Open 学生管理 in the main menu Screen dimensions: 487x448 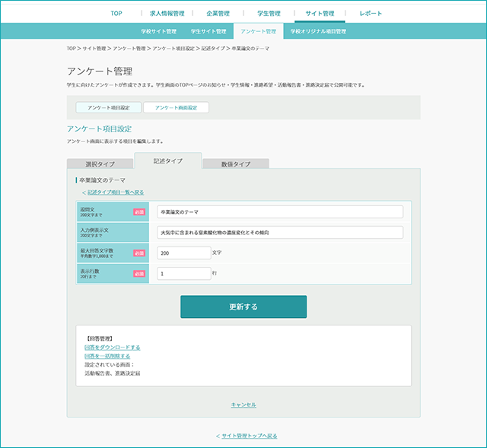pos(269,14)
